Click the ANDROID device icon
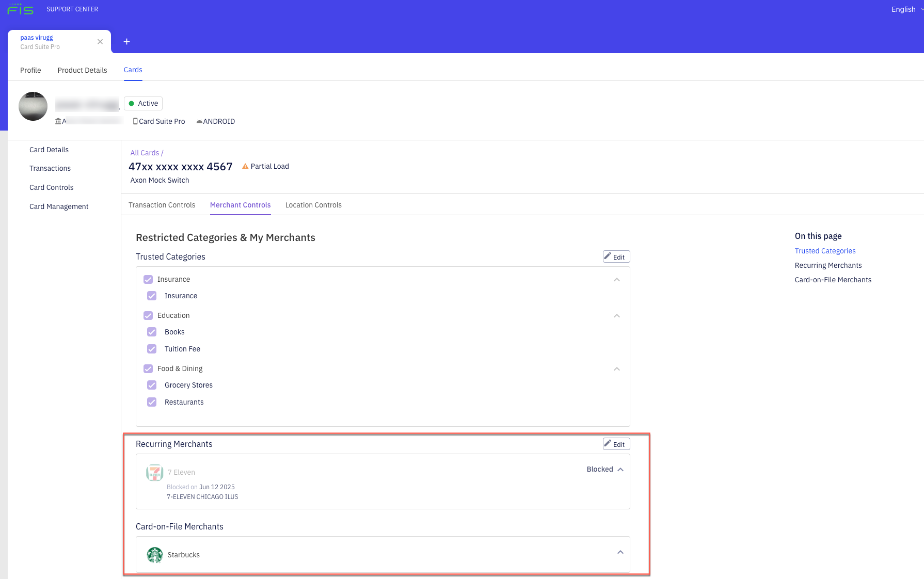This screenshot has height=579, width=924. pos(199,121)
